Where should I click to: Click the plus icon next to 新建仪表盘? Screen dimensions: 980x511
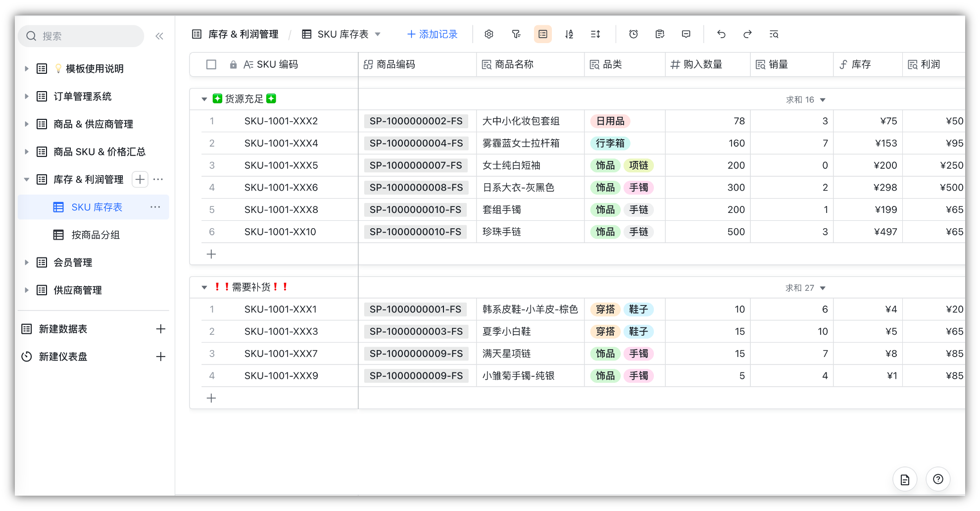pyautogui.click(x=160, y=357)
